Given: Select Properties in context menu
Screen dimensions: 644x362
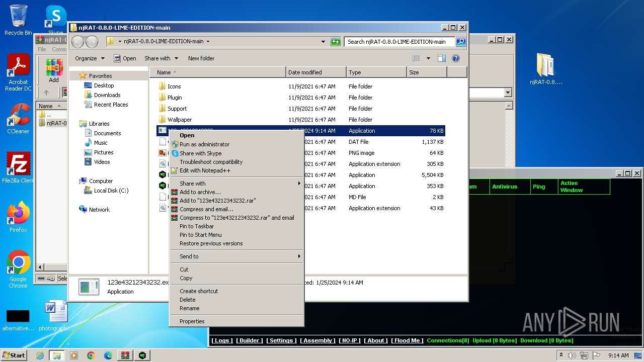Looking at the screenshot, I should 236,321.
